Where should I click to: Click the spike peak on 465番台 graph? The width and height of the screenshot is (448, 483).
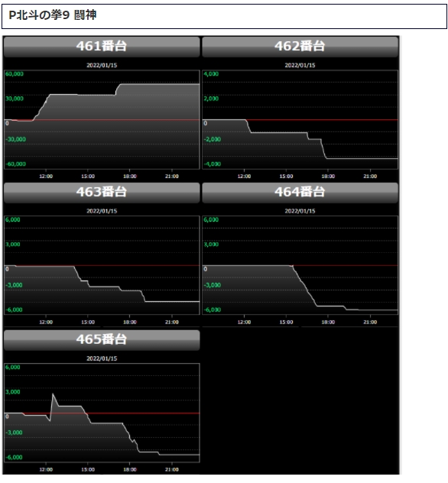pyautogui.click(x=53, y=394)
